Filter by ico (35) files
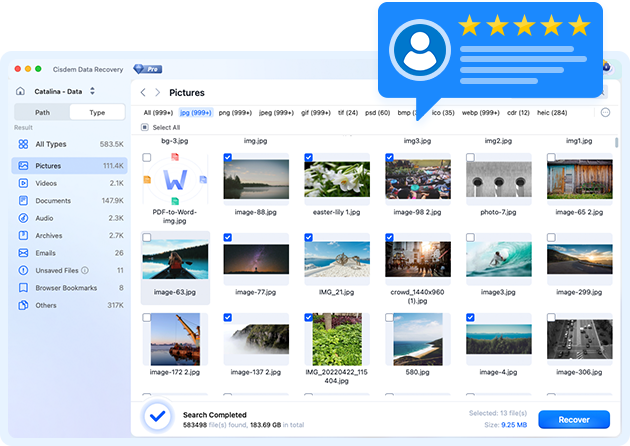630x446 pixels. point(443,113)
